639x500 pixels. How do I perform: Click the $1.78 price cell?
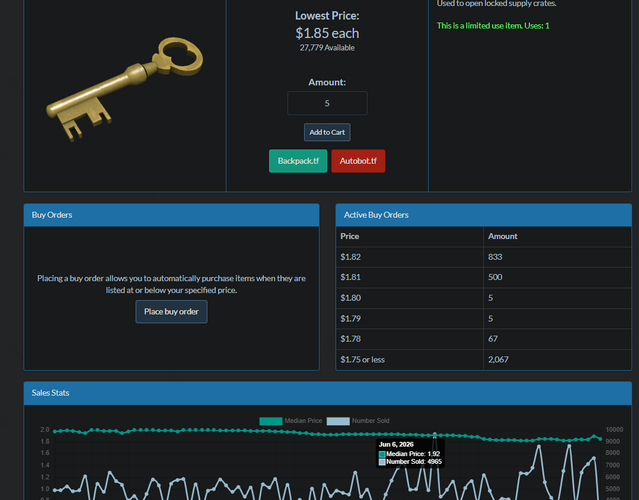tap(410, 339)
